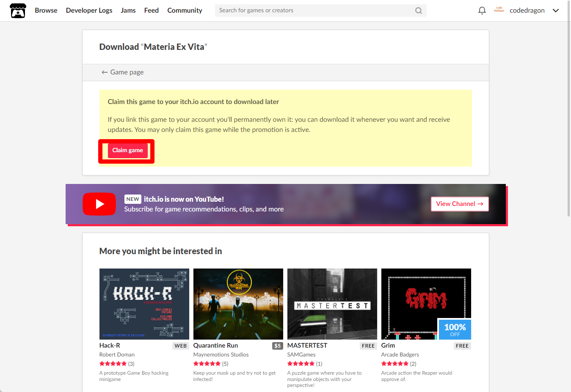Click the 'itch.io is now on YouTube!' headline
Viewport: 571px width, 392px height.
point(184,199)
